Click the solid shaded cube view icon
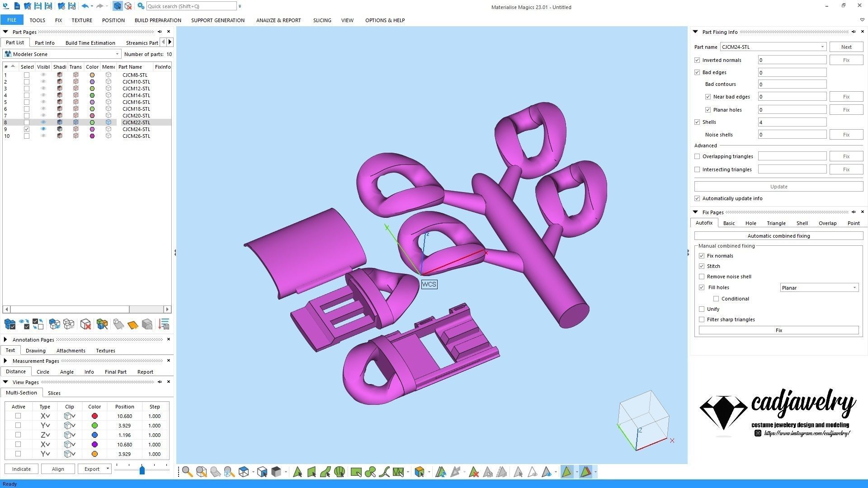 276,472
